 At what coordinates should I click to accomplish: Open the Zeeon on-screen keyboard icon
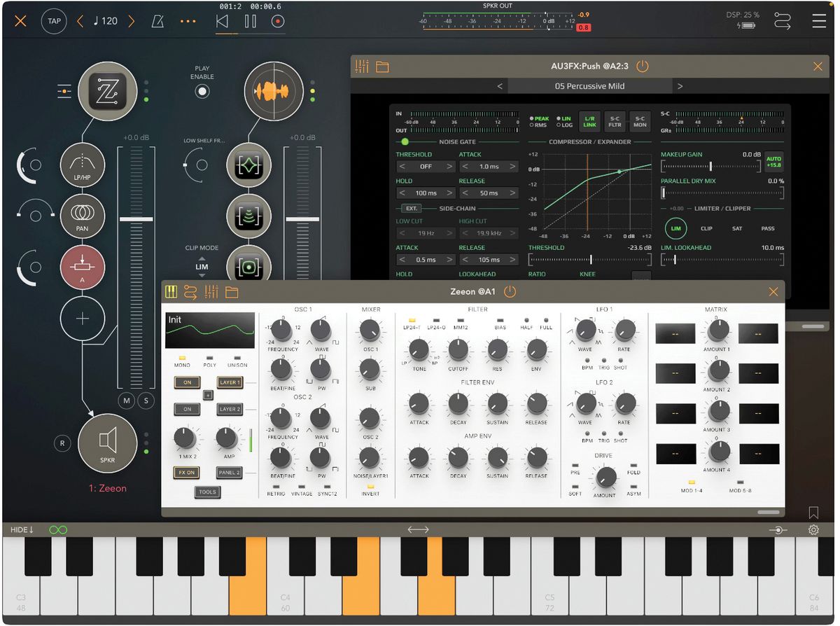pyautogui.click(x=170, y=292)
